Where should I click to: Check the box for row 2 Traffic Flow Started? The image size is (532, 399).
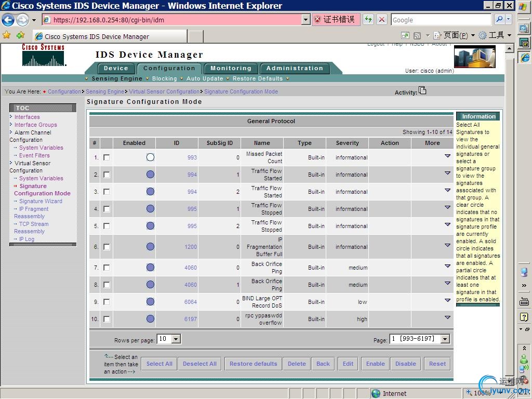pos(107,175)
